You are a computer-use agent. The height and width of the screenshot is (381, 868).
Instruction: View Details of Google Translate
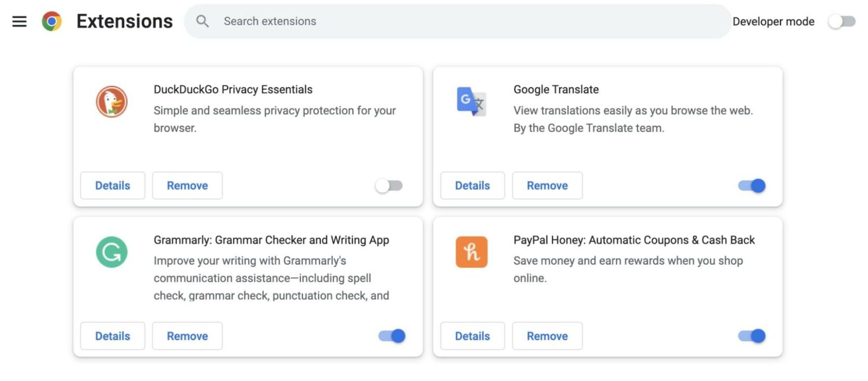click(x=472, y=185)
